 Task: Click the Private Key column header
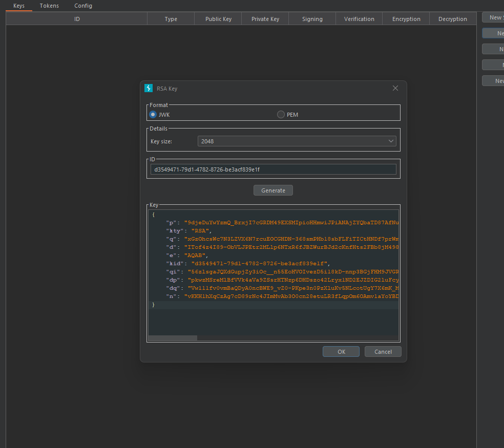tap(265, 19)
